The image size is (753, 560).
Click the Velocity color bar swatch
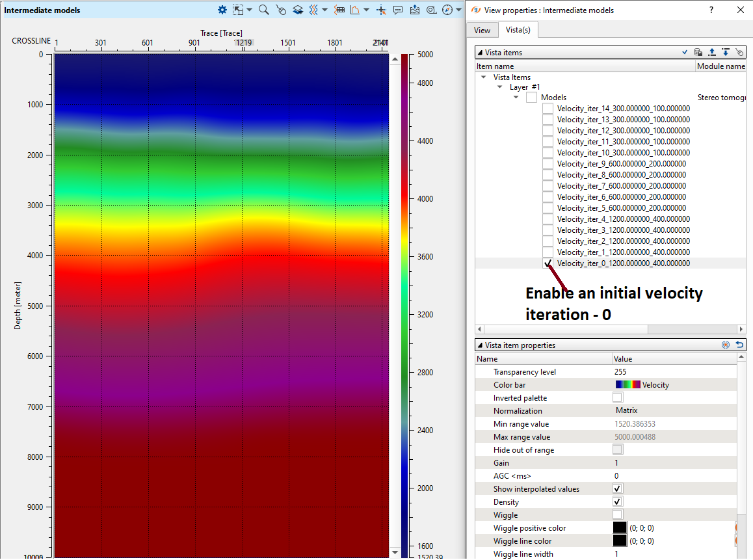tap(627, 385)
